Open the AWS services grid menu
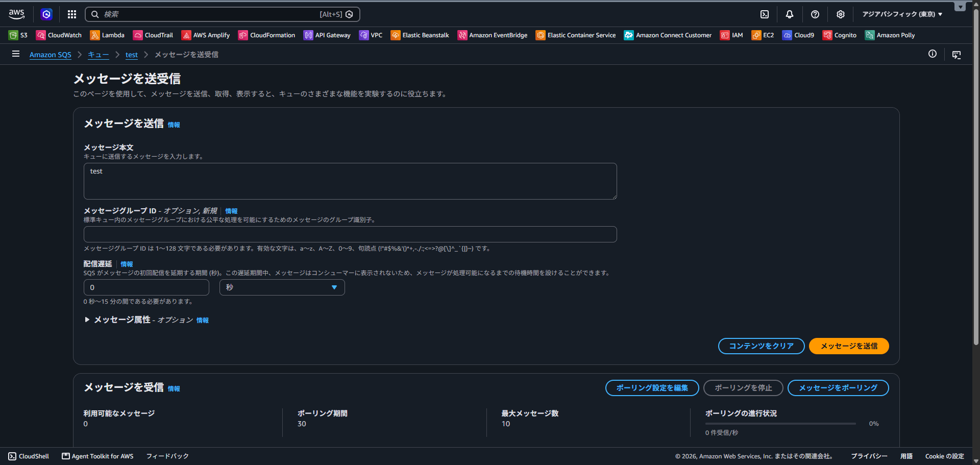This screenshot has width=980, height=465. (x=72, y=14)
